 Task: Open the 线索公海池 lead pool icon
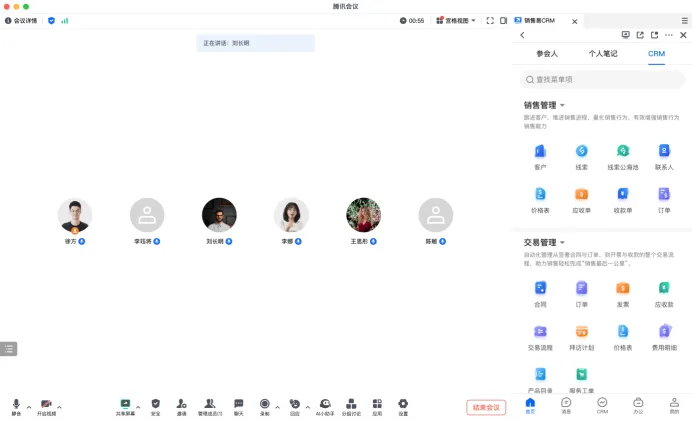coord(622,152)
